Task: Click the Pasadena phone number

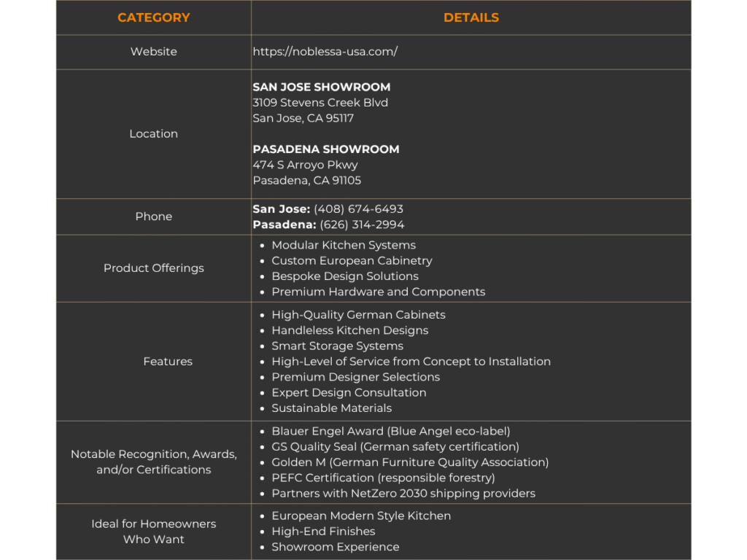Action: point(362,225)
